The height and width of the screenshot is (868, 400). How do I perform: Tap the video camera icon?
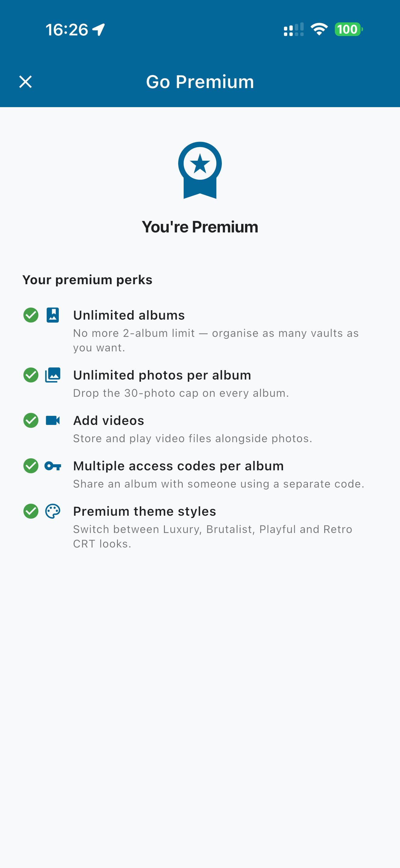(53, 420)
